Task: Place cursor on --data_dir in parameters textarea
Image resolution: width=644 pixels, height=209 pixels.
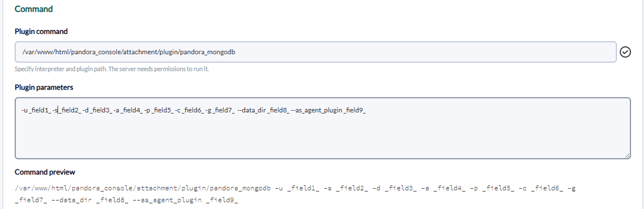Action: click(x=251, y=110)
